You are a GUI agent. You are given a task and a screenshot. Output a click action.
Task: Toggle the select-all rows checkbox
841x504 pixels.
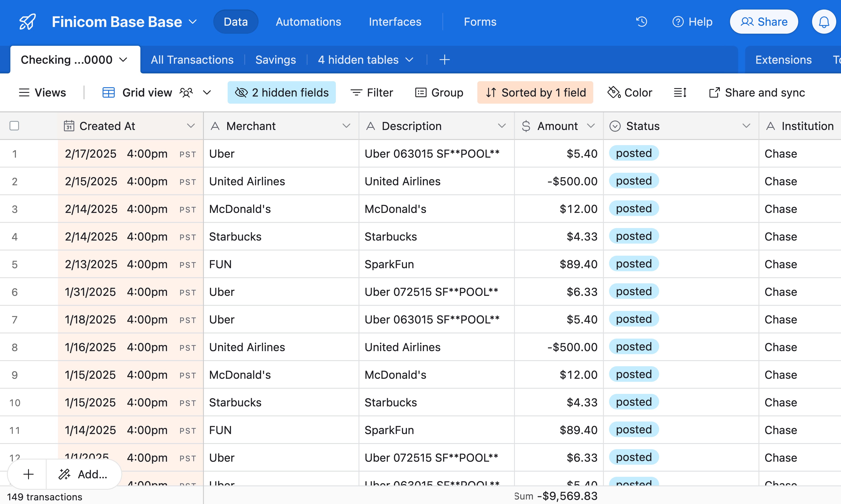[14, 126]
